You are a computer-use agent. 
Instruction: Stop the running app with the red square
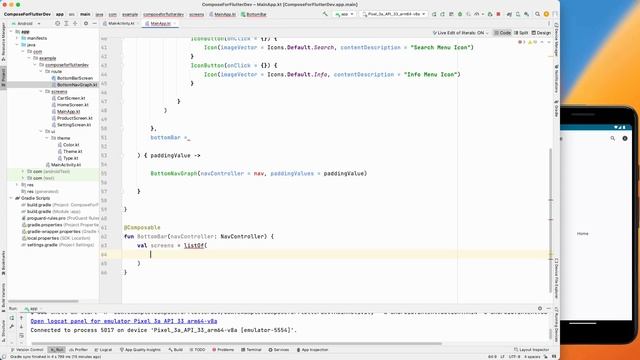point(498,14)
